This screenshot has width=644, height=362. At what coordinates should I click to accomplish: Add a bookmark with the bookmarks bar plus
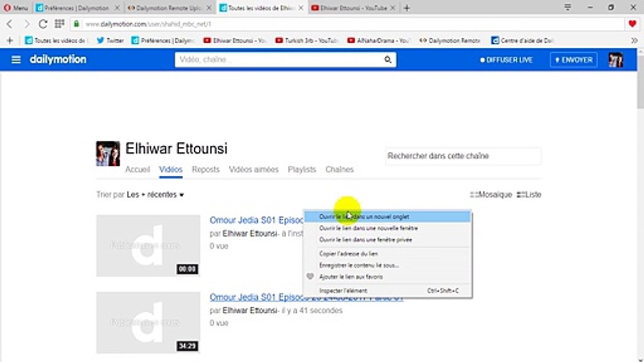(x=9, y=40)
